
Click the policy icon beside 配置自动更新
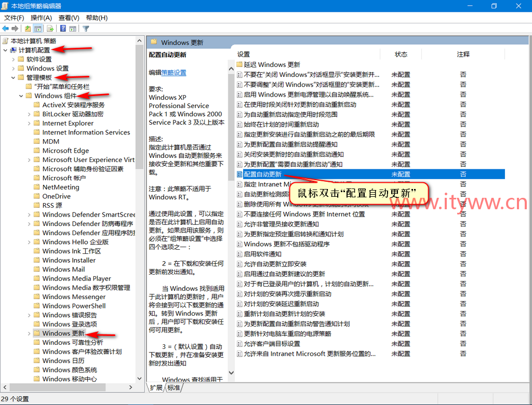[x=240, y=174]
